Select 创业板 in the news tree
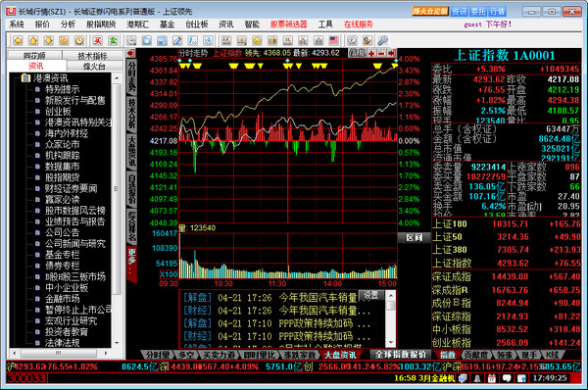This screenshot has width=588, height=390. pyautogui.click(x=58, y=112)
